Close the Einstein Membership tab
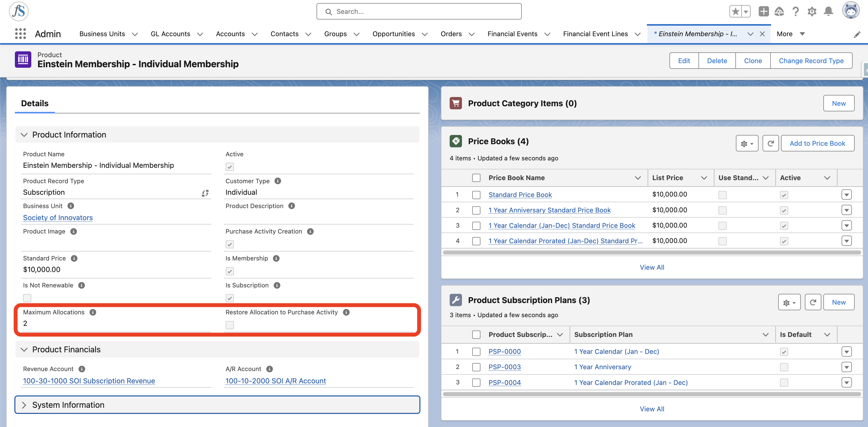The width and height of the screenshot is (868, 427). click(762, 34)
